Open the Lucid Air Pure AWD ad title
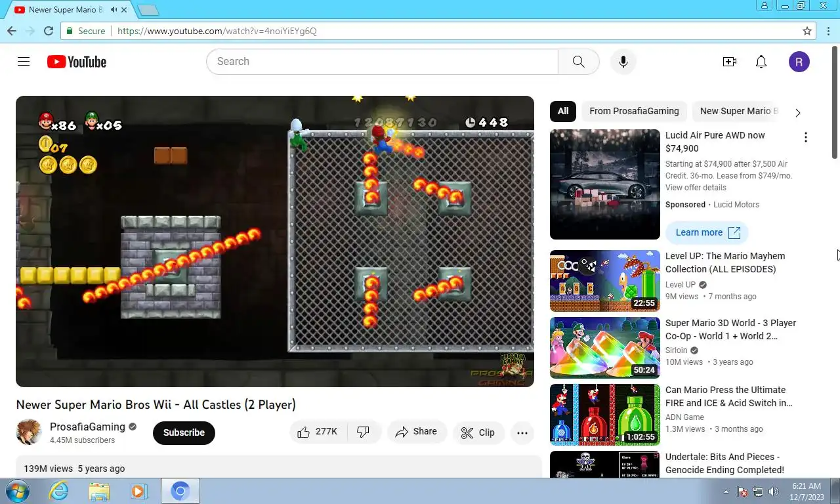 coord(715,142)
